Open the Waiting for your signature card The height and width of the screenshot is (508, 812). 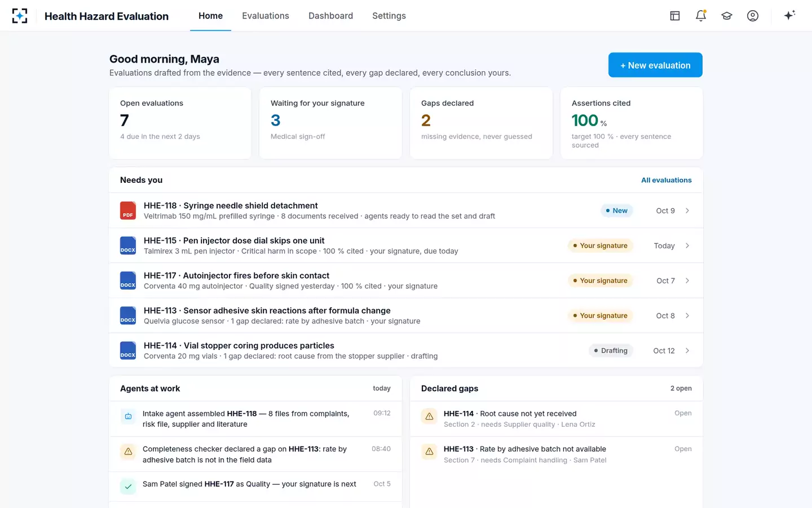(x=330, y=123)
